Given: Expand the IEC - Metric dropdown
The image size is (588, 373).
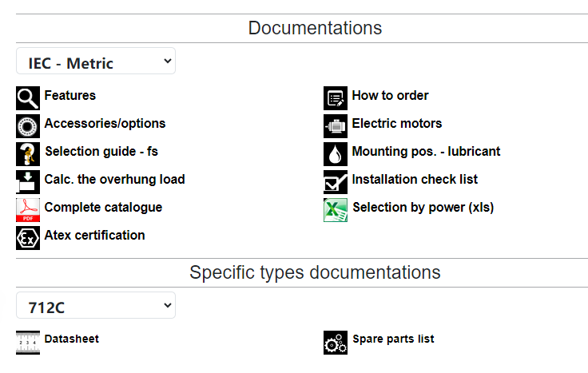Looking at the screenshot, I should pos(96,61).
